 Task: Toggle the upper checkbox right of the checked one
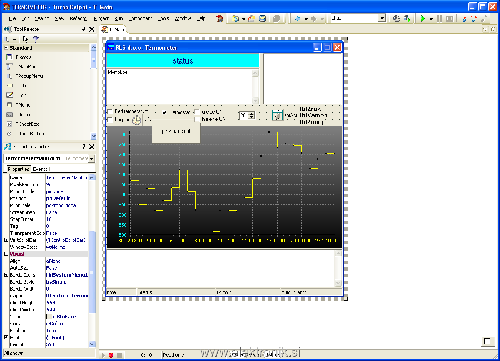[x=197, y=112]
